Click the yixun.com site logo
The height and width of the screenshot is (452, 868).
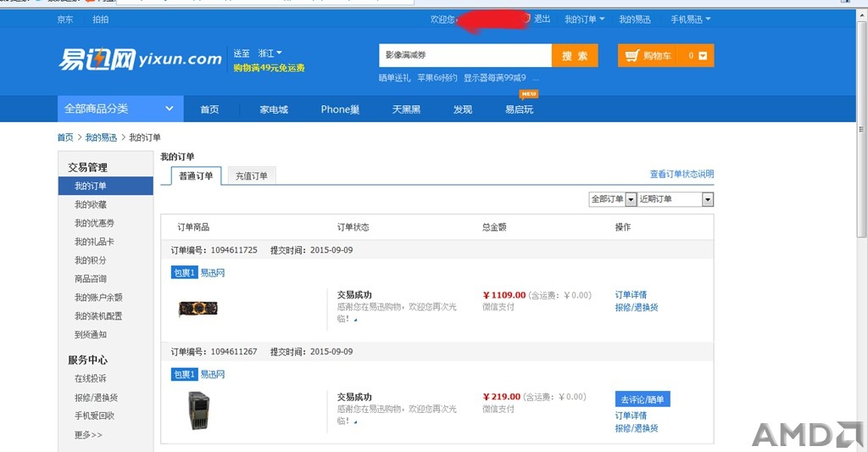coord(140,59)
